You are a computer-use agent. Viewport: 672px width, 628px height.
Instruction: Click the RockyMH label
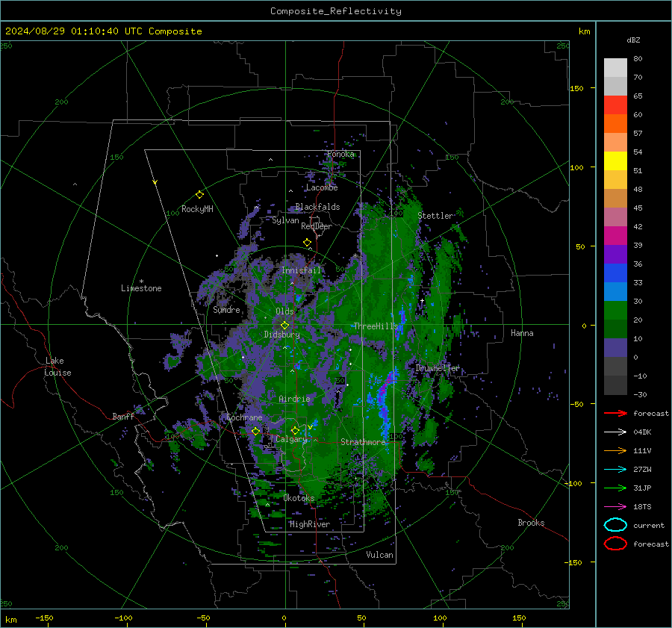click(197, 209)
